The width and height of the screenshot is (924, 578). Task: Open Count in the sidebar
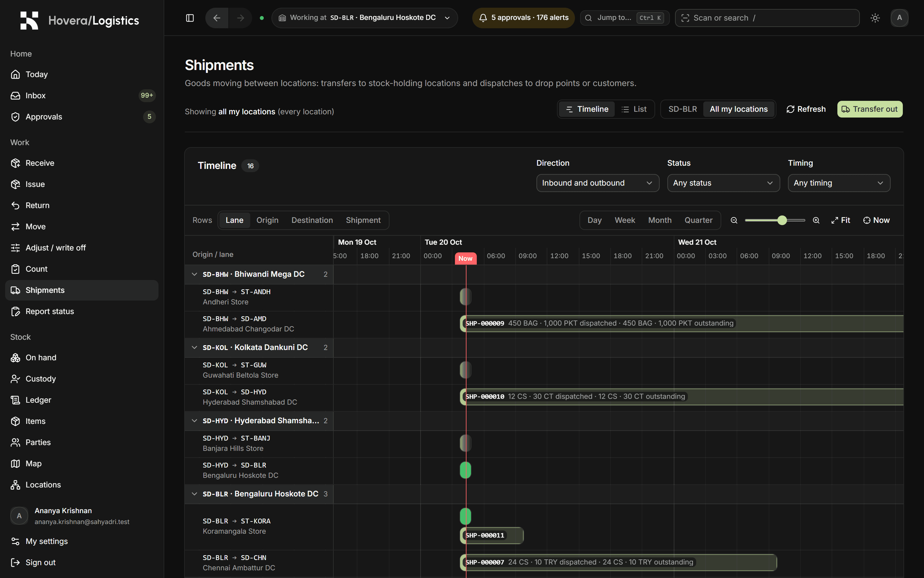(x=82, y=269)
